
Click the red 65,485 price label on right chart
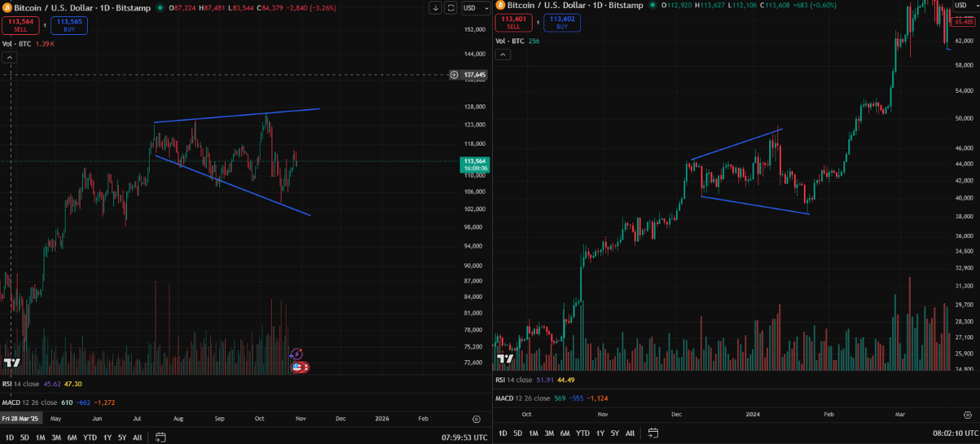(965, 22)
